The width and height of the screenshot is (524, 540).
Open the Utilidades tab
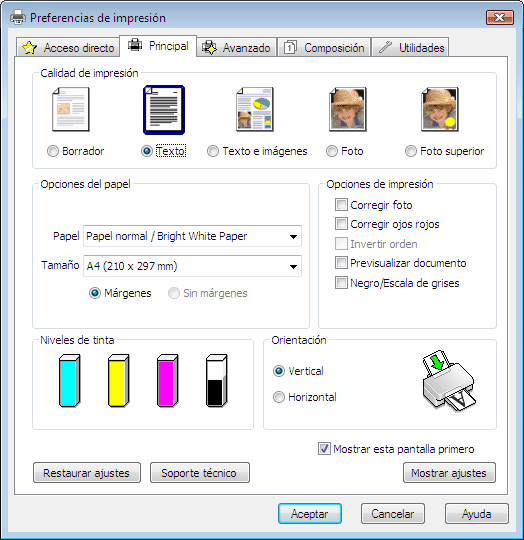[x=410, y=48]
